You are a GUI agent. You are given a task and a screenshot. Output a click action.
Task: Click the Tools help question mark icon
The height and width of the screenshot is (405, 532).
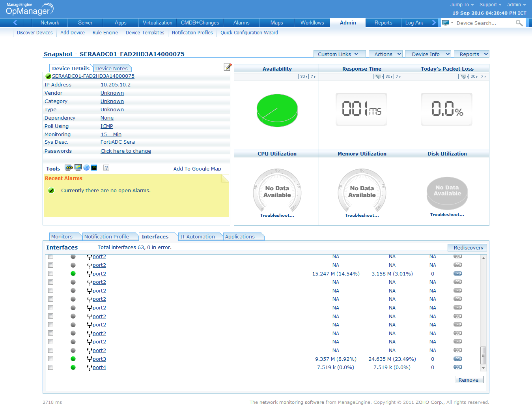[106, 168]
